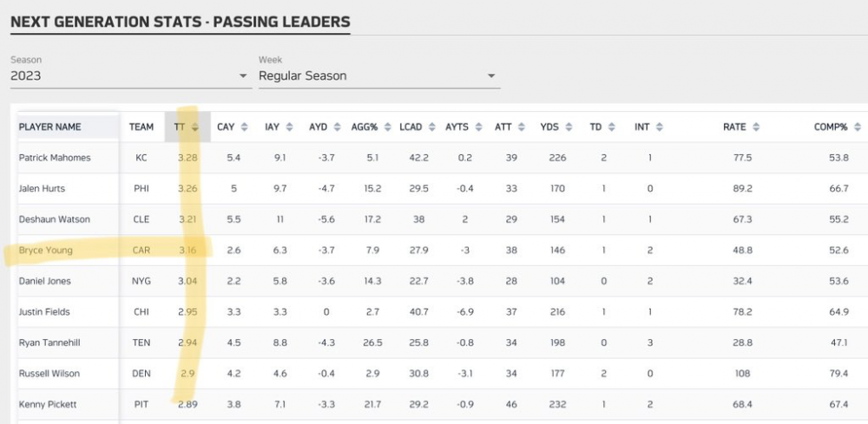Sort by COMP% arrow icon

coord(858,127)
